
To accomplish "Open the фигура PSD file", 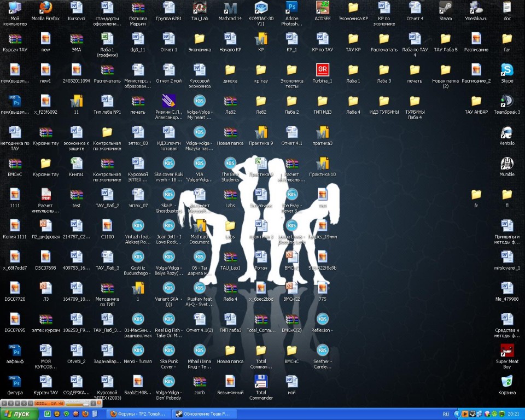I will tap(15, 385).
